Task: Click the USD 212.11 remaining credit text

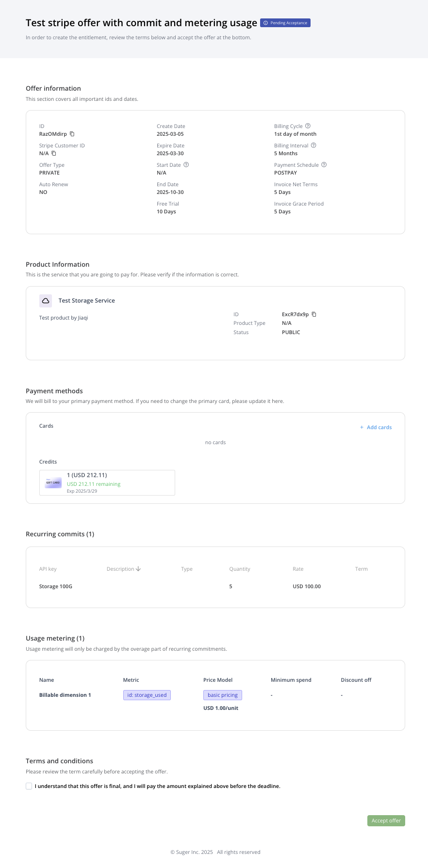Action: pyautogui.click(x=94, y=484)
